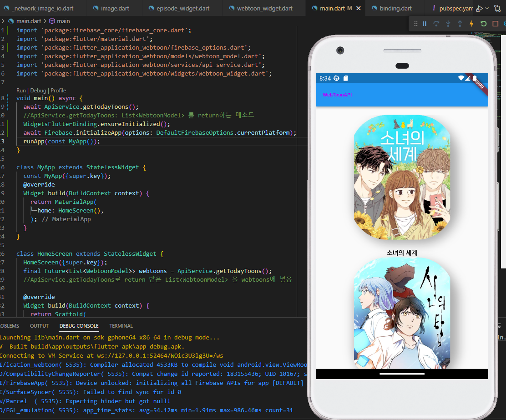This screenshot has width=506, height=420.
Task: Click the EGL_emulation app_time_stats console line
Action: coord(147,410)
